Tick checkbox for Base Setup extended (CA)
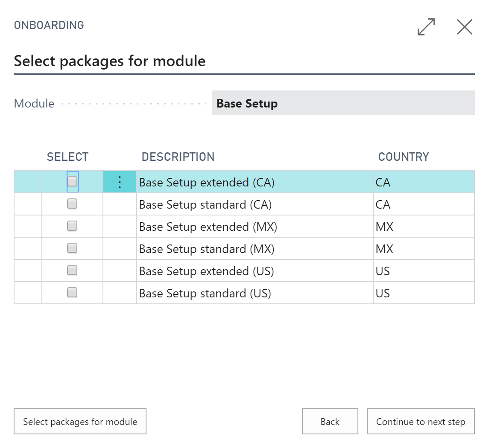 72,182
